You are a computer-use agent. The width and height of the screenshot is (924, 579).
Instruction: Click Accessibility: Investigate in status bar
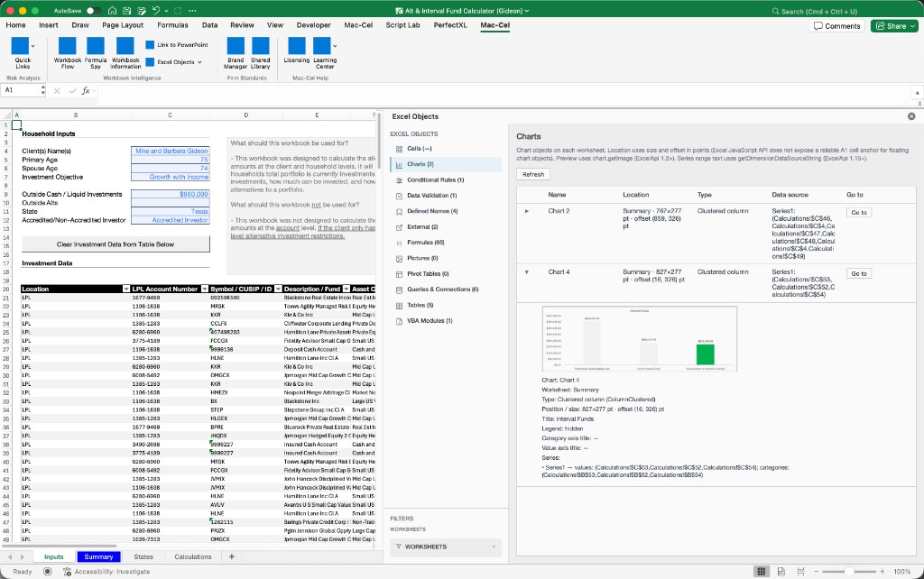(106, 572)
